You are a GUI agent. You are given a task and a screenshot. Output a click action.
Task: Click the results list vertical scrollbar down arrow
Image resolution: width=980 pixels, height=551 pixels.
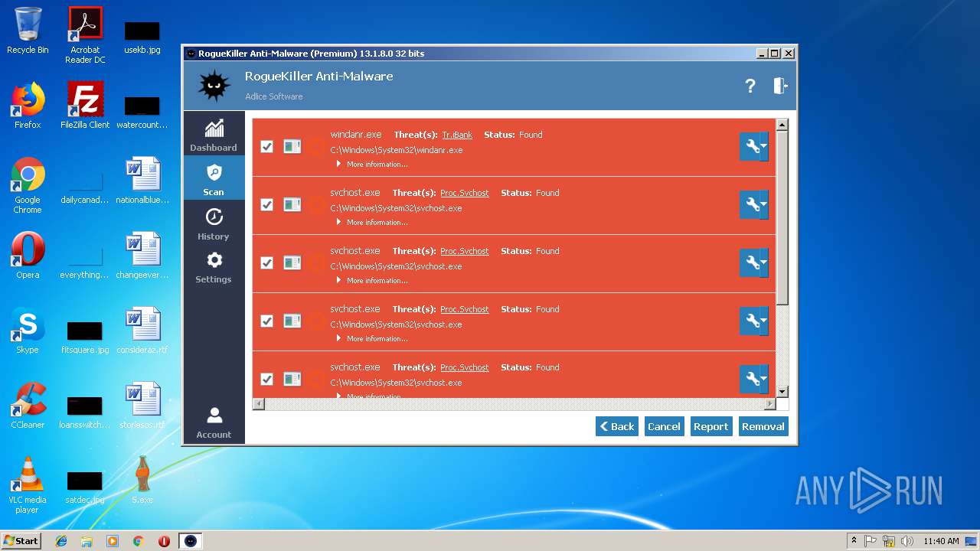[782, 391]
